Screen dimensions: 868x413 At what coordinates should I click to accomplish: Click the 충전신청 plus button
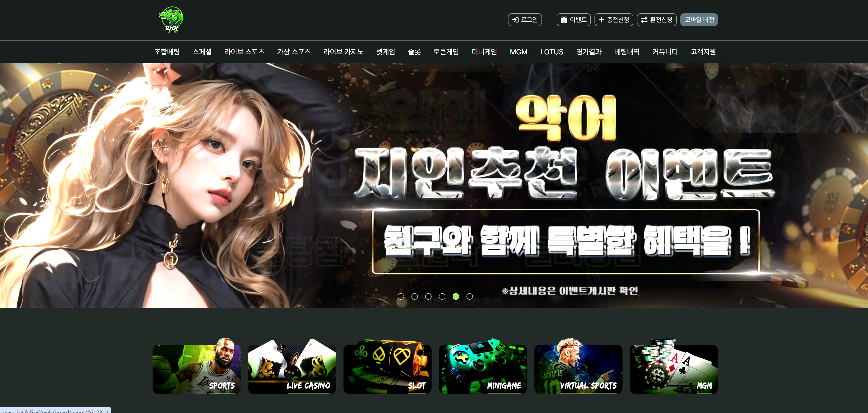click(x=614, y=20)
